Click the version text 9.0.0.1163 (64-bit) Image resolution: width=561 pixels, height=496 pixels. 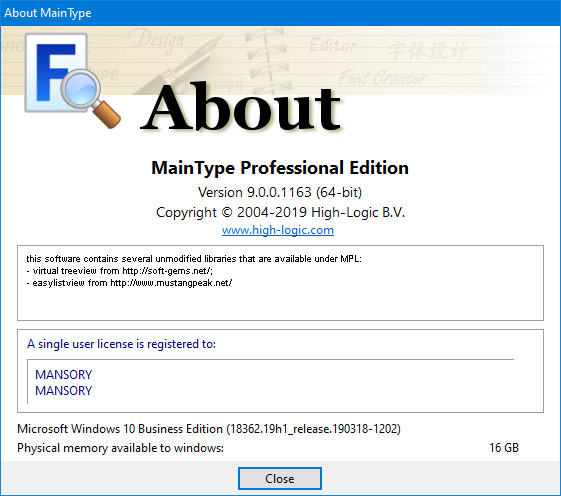[280, 193]
